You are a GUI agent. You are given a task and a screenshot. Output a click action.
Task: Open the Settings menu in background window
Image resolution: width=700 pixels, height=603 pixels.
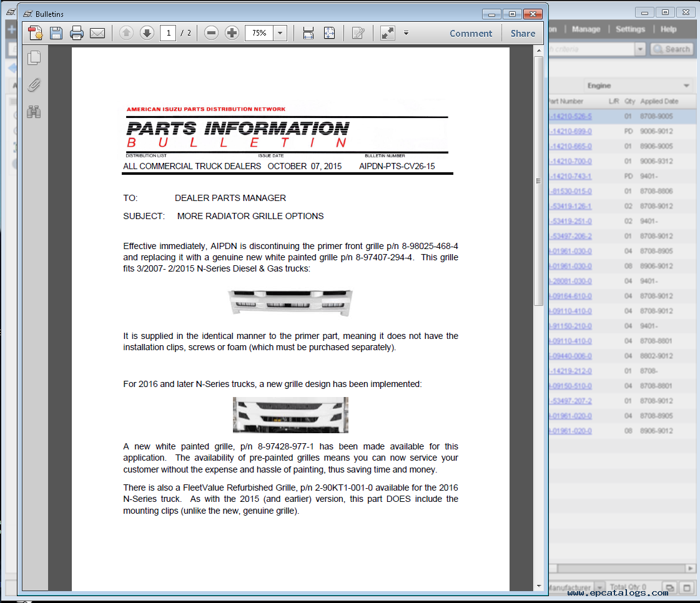click(630, 29)
